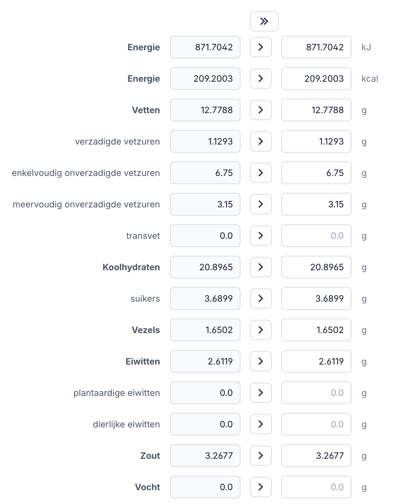Click the copy arrow for plantaardige eiwitten
Image resolution: width=420 pixels, height=504 pixels.
pyautogui.click(x=261, y=393)
